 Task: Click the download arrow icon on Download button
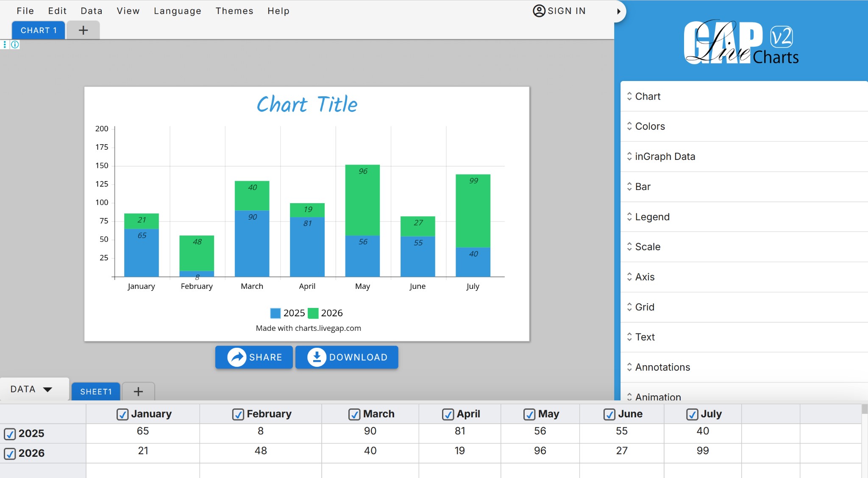(316, 357)
